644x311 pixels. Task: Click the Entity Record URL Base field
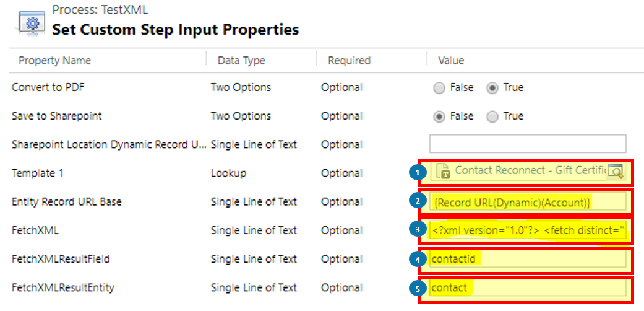pos(528,201)
